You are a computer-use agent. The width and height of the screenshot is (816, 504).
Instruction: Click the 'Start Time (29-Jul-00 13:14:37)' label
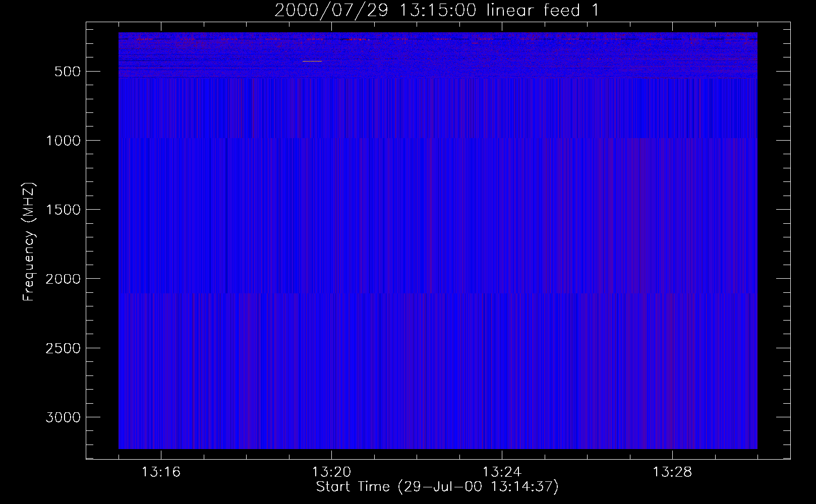[437, 487]
